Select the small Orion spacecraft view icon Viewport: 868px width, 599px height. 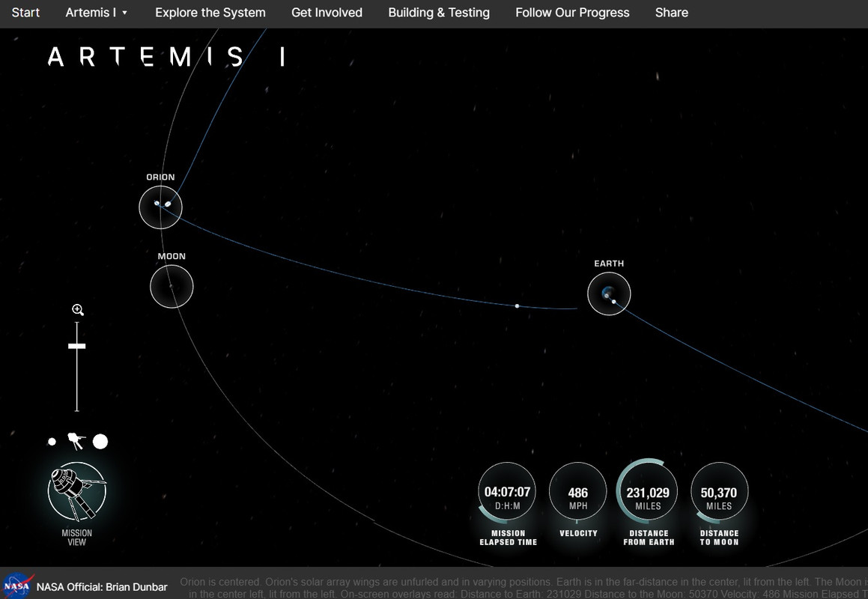[76, 441]
